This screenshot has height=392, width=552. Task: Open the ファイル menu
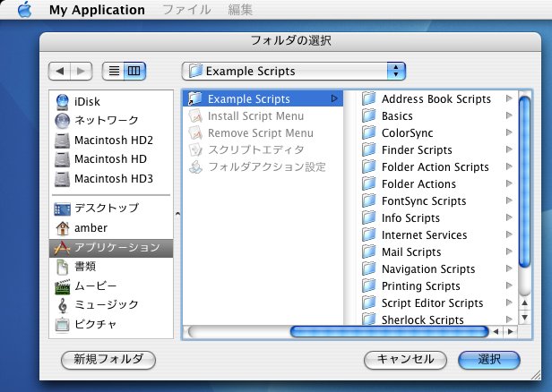[186, 10]
